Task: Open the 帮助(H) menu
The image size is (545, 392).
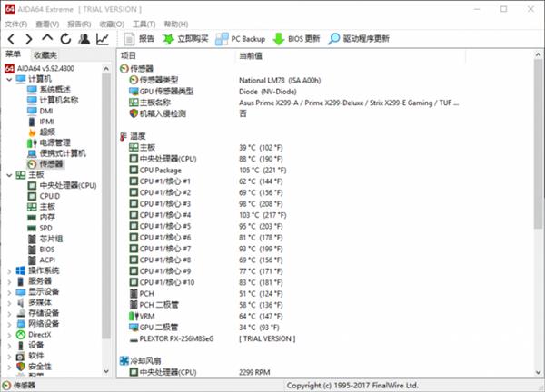Action: click(176, 24)
